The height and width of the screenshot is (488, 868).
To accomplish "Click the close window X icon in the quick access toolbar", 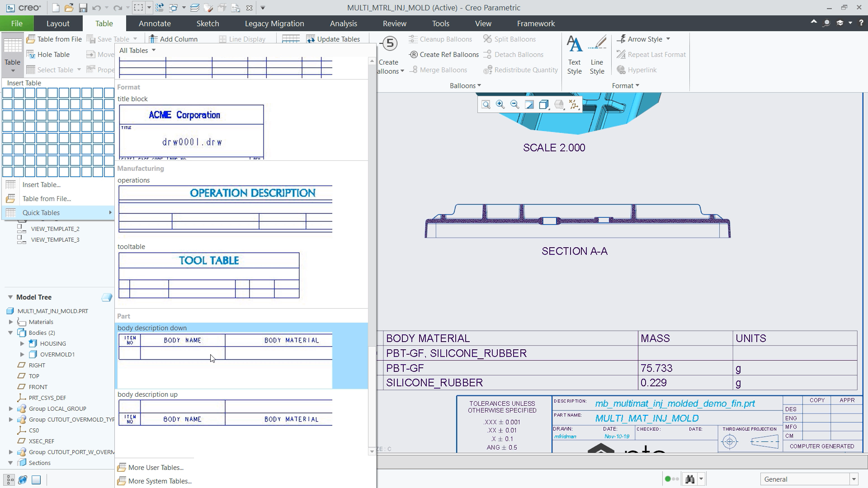I will coord(250,8).
